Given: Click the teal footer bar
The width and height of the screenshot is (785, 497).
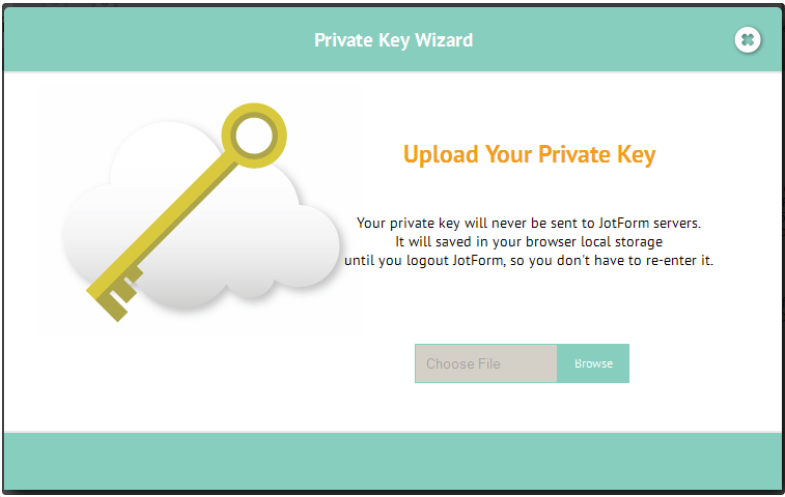Looking at the screenshot, I should (392, 461).
